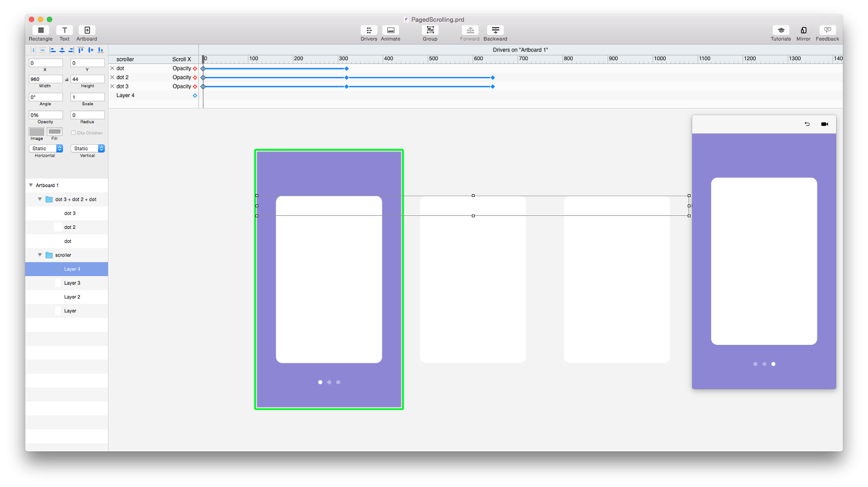Align layers to bottom edges
Viewport: 868px width, 487px height.
pyautogui.click(x=100, y=50)
